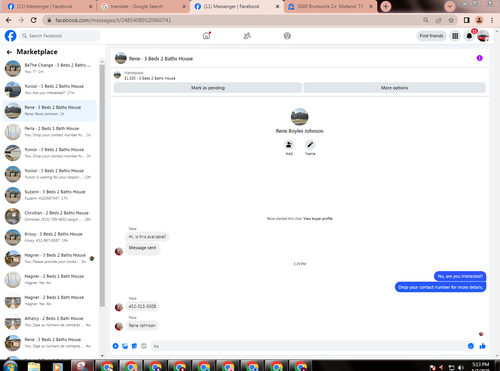500x371 pixels.
Task: Attach a photo using composer image icon
Action: click(125, 346)
